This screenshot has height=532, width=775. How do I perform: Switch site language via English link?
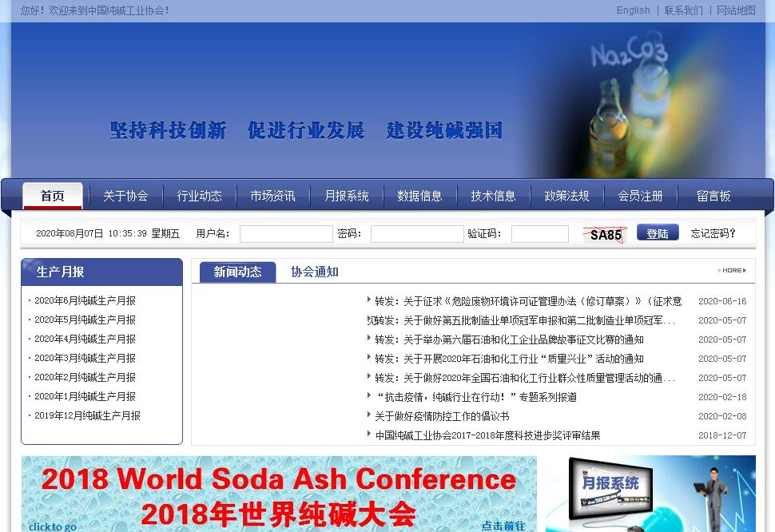point(633,10)
